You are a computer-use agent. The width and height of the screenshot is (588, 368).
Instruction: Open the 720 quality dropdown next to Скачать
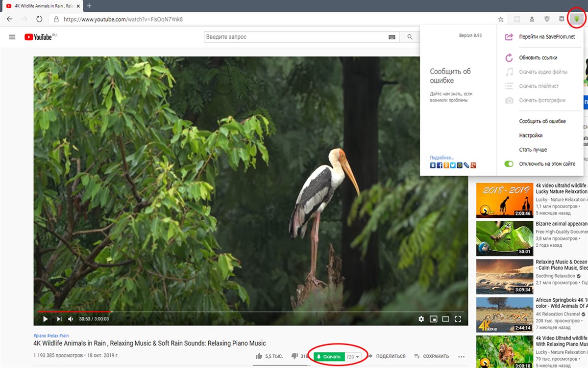[354, 356]
